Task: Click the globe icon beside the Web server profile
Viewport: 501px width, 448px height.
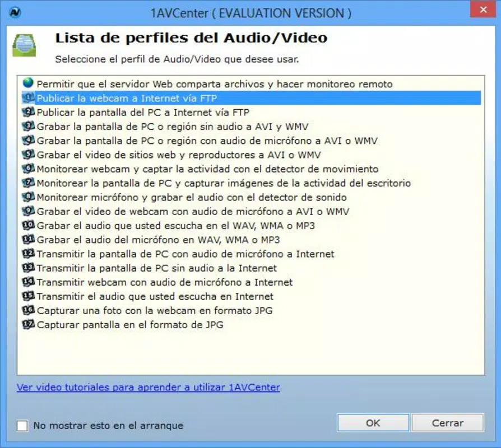Action: (28, 83)
